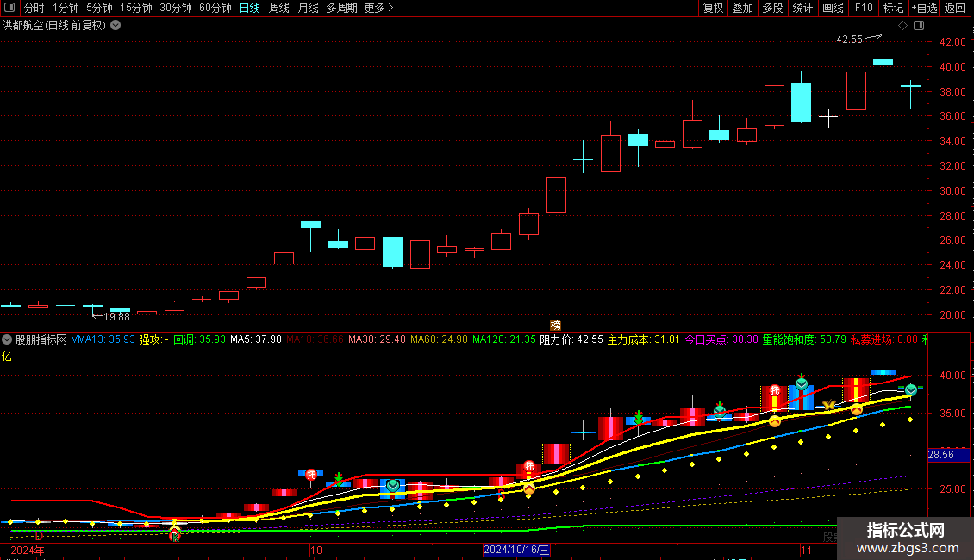
Task: Select the 15分钟 period tab
Action: pos(135,8)
